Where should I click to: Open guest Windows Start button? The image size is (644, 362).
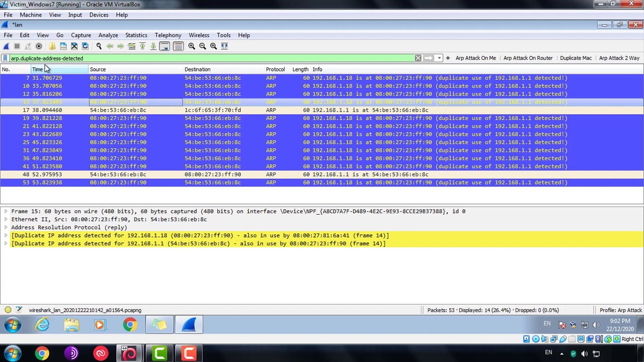coord(13,325)
